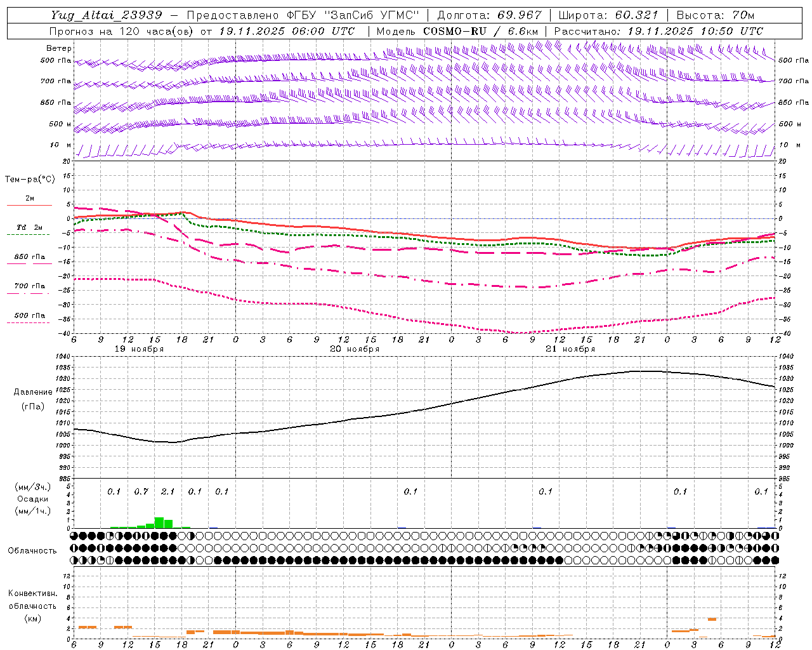Select the Осадки precipitation label
The image size is (812, 650).
click(x=32, y=499)
